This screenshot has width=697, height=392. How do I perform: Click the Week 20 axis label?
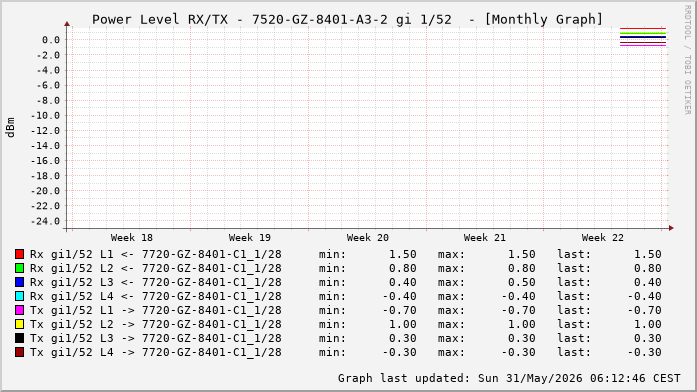tap(368, 238)
